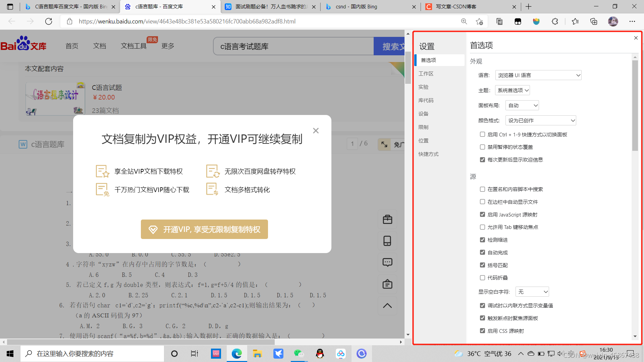The image size is (644, 362).
Task: Open the 显示空白字符 dropdown
Action: [532, 292]
